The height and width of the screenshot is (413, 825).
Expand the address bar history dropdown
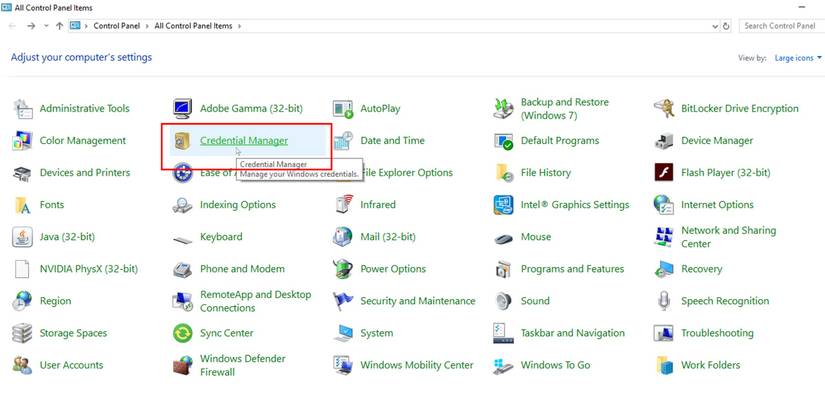715,26
